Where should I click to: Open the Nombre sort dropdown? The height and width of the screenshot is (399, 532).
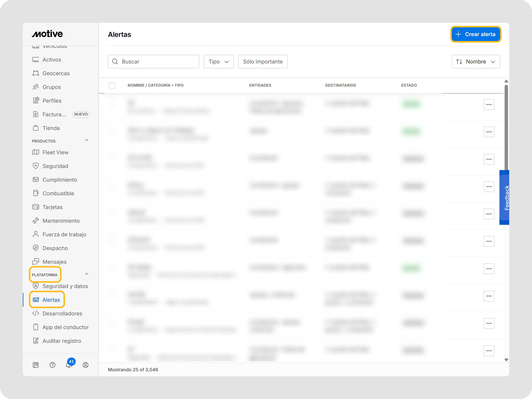pos(476,62)
